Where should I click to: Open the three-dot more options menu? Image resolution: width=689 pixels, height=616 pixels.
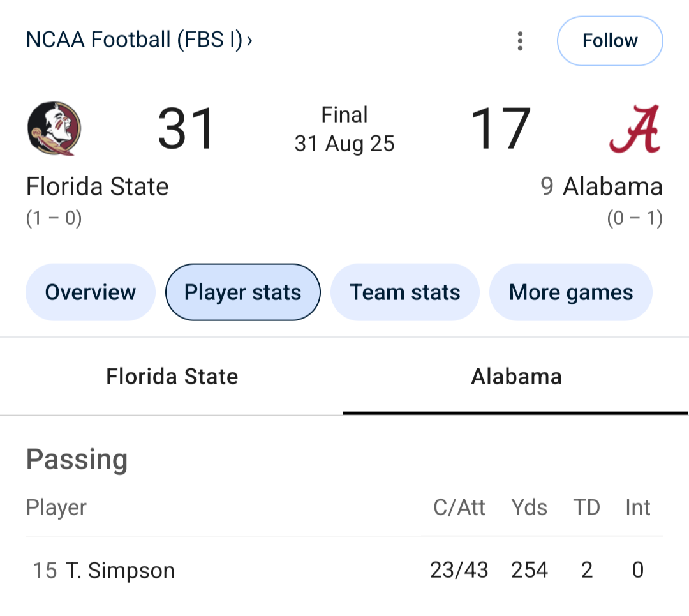[521, 41]
